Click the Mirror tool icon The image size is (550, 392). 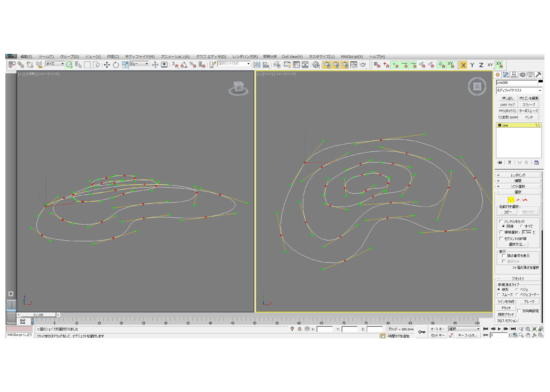[x=257, y=65]
